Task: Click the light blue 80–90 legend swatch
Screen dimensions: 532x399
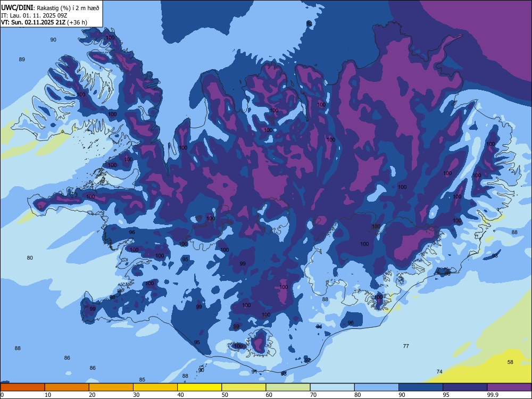Action: click(377, 387)
